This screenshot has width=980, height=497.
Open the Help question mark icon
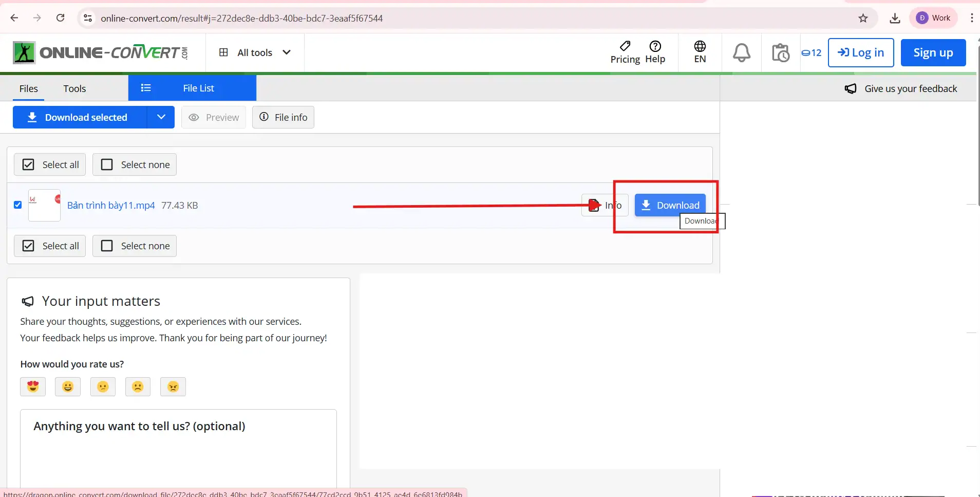click(656, 47)
